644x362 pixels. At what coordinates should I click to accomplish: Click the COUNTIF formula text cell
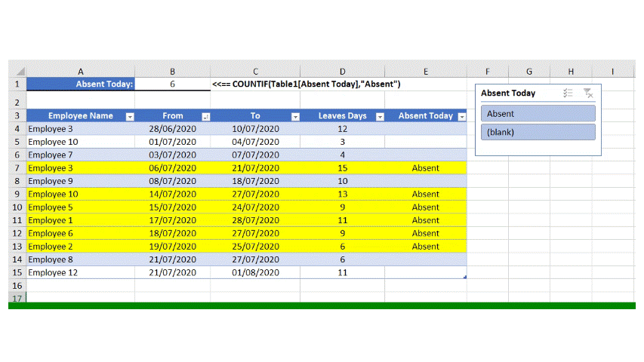pyautogui.click(x=306, y=84)
